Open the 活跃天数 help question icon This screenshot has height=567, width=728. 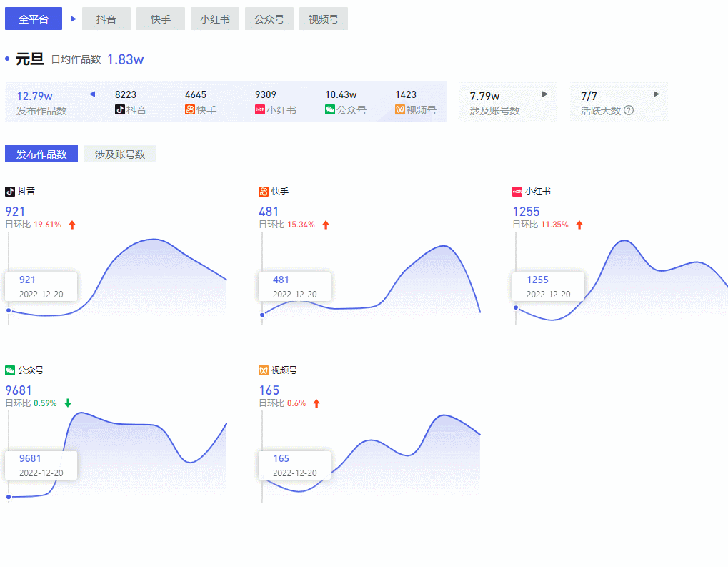coord(629,111)
